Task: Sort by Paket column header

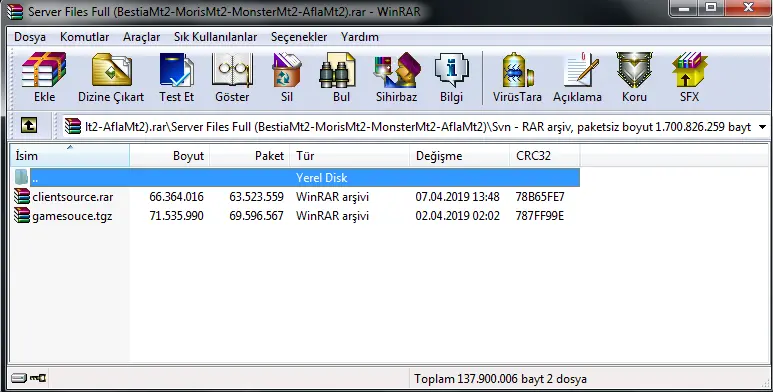Action: pyautogui.click(x=250, y=156)
